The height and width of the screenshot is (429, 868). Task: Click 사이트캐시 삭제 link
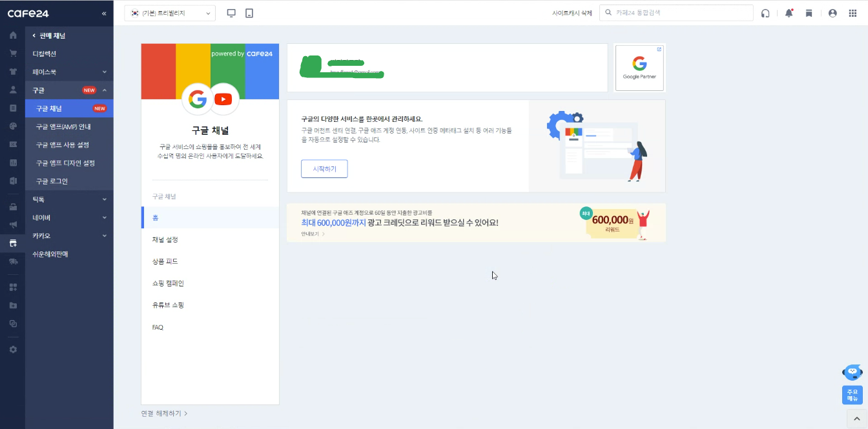point(572,13)
